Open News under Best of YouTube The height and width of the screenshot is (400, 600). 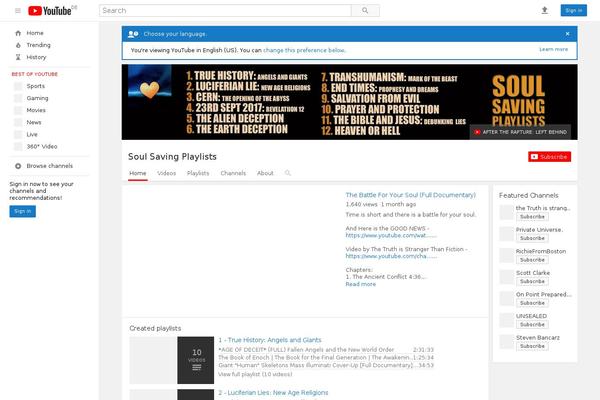point(34,122)
